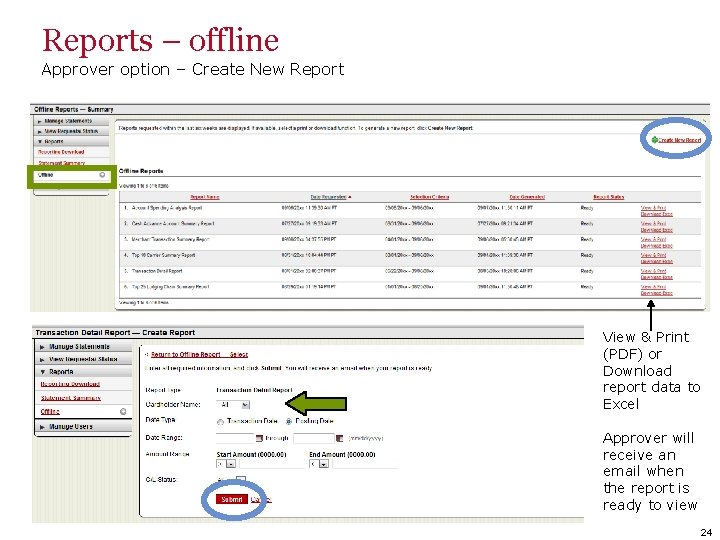Open Reporting Download in Summary sidebar
Image resolution: width=720 pixels, height=540 pixels.
click(x=61, y=152)
